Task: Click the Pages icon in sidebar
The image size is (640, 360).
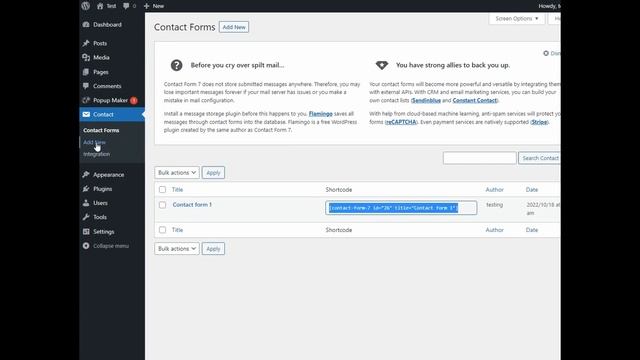Action: pyautogui.click(x=86, y=72)
